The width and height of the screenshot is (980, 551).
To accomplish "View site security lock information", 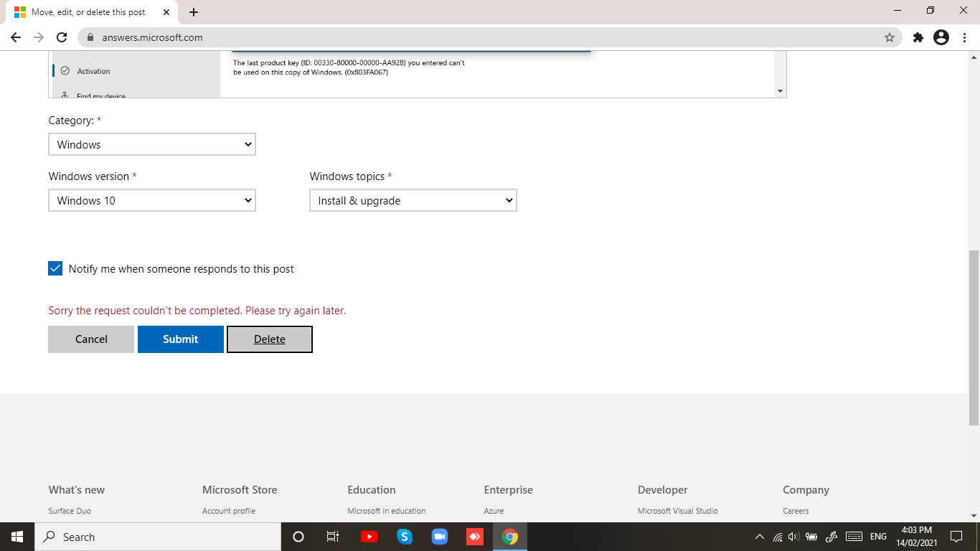I will [90, 37].
